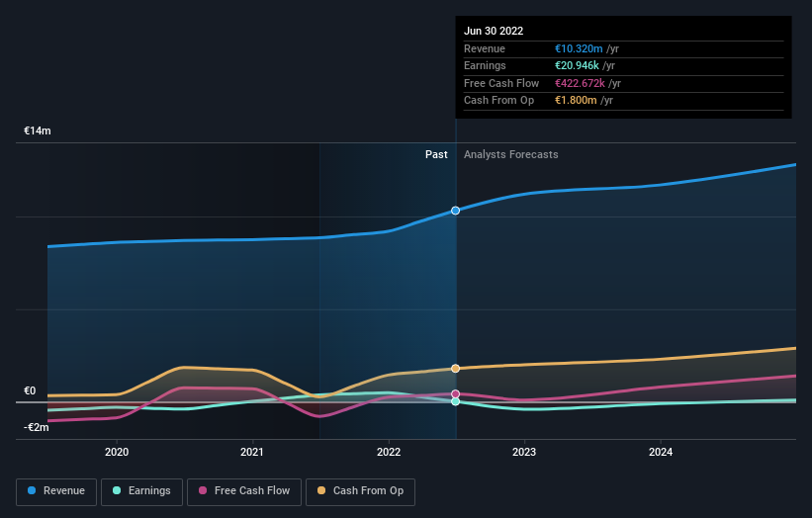Screen dimensions: 812x518
Task: Click the 2020 x-axis label
Action: point(117,452)
